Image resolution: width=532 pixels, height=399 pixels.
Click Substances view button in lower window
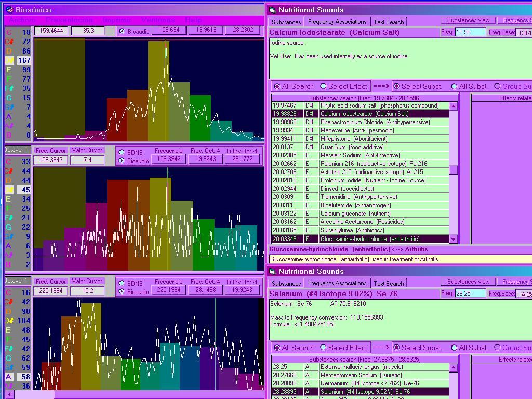point(468,282)
